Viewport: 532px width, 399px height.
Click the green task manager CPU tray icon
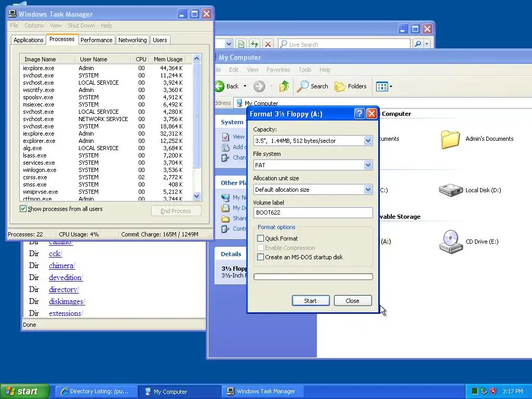[x=475, y=391]
